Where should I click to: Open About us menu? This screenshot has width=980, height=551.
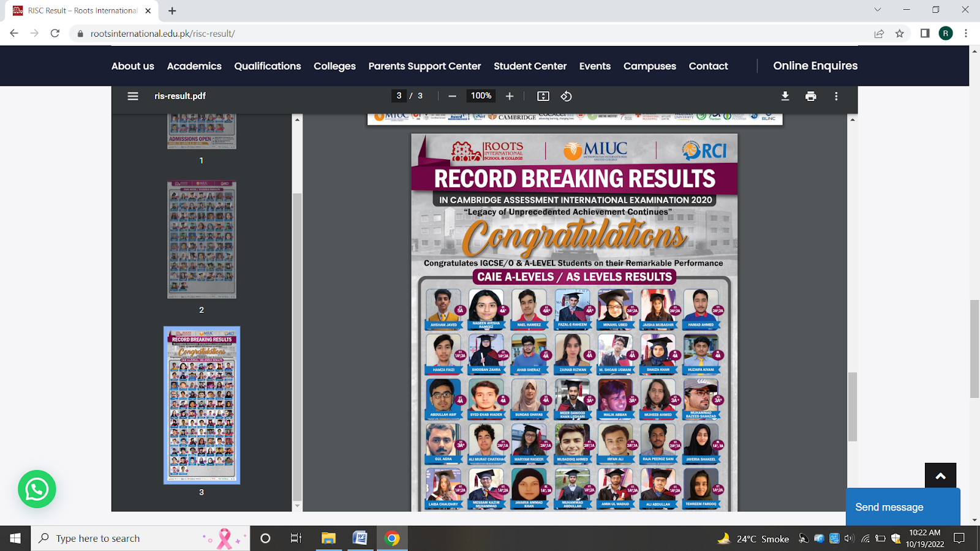point(133,66)
